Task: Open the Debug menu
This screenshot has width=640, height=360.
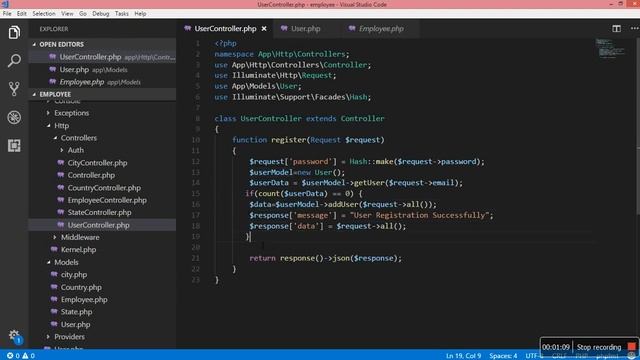Action: coord(100,13)
